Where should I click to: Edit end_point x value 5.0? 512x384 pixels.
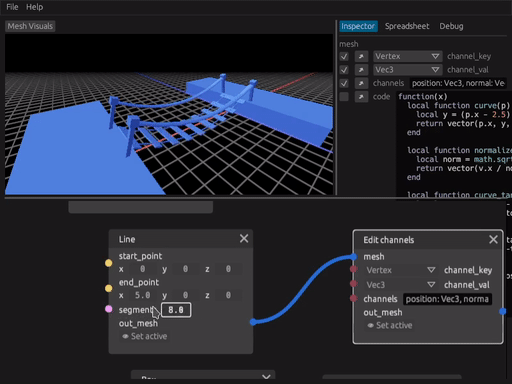click(142, 295)
